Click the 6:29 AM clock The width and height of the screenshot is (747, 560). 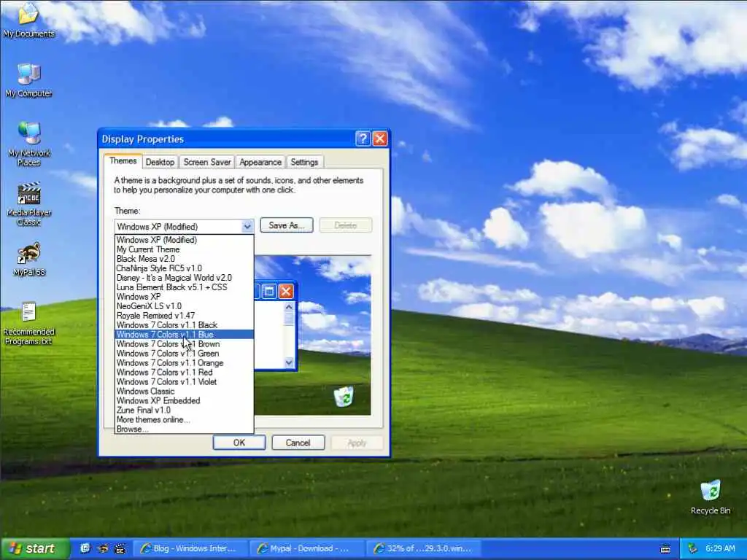[x=720, y=549]
